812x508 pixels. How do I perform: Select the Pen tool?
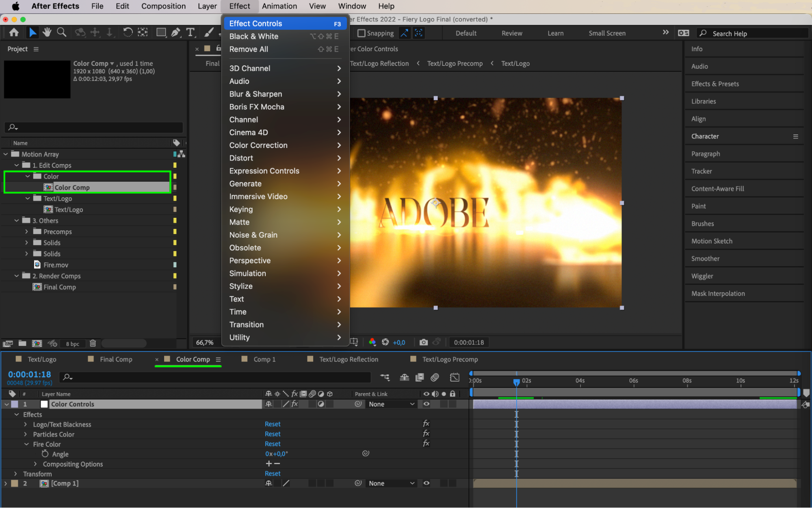tap(175, 33)
